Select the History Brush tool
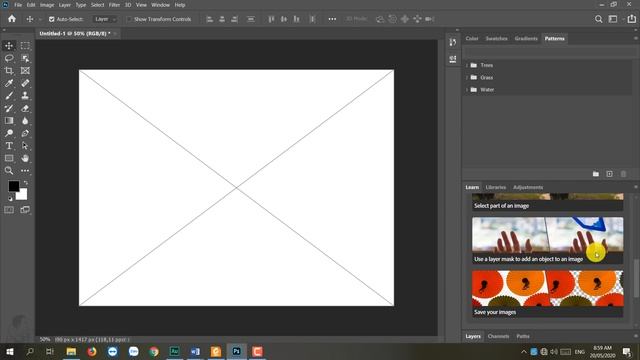Viewport: 640px width, 360px height. (9, 109)
